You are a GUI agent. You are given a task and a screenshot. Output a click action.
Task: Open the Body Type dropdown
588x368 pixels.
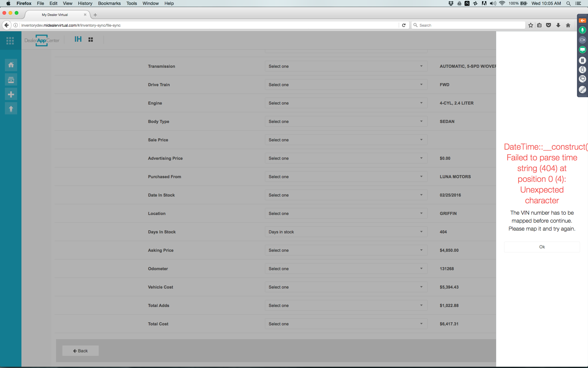point(346,121)
